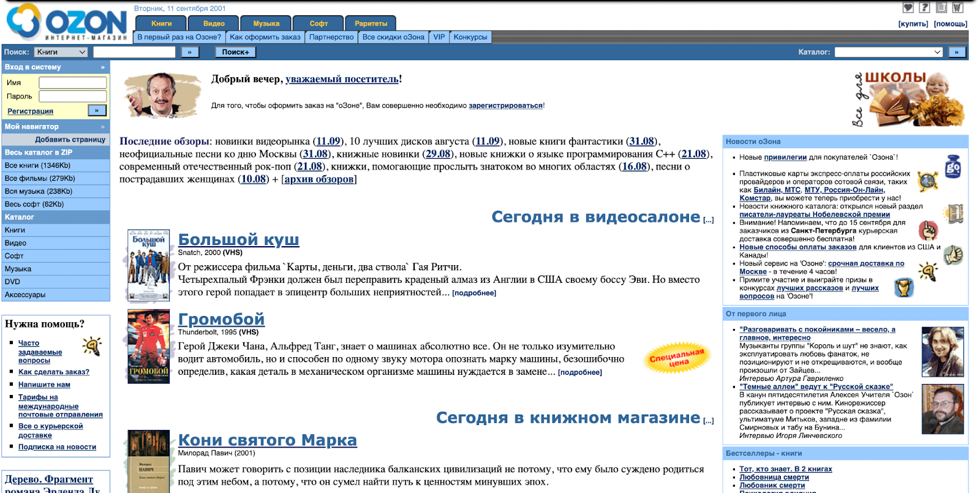Click the 'Как сделать заказ?' help link
This screenshot has height=493, width=980.
54,372
